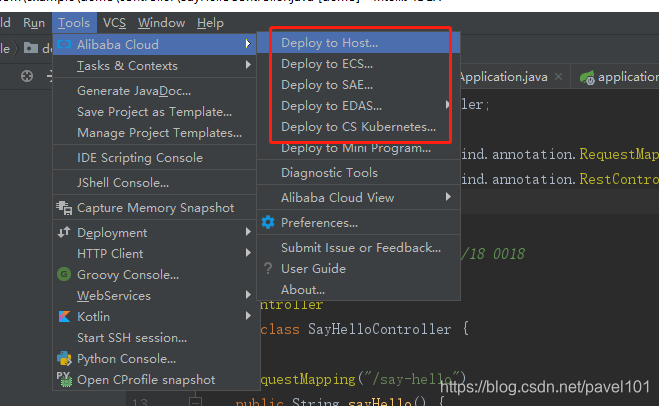
Task: Click the Alibaba Cloud logo icon
Action: pyautogui.click(x=64, y=44)
